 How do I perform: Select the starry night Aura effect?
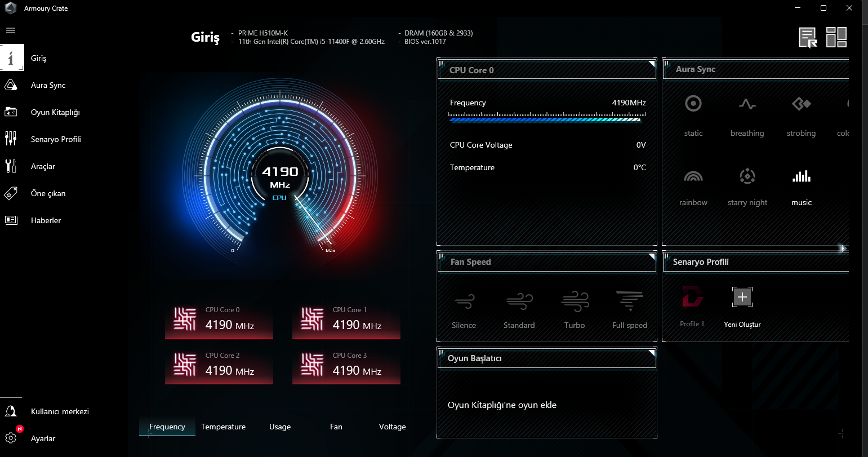(747, 186)
